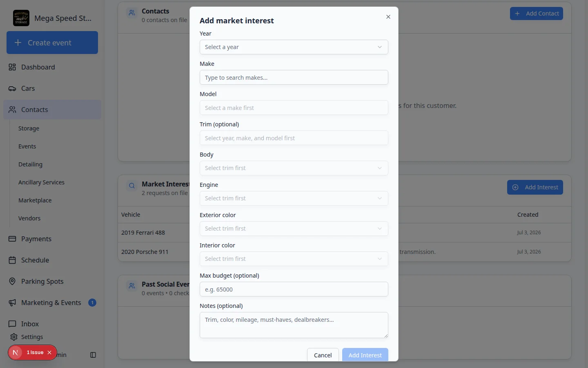Select Contacts in the sidebar
This screenshot has width=588, height=368.
pyautogui.click(x=52, y=110)
